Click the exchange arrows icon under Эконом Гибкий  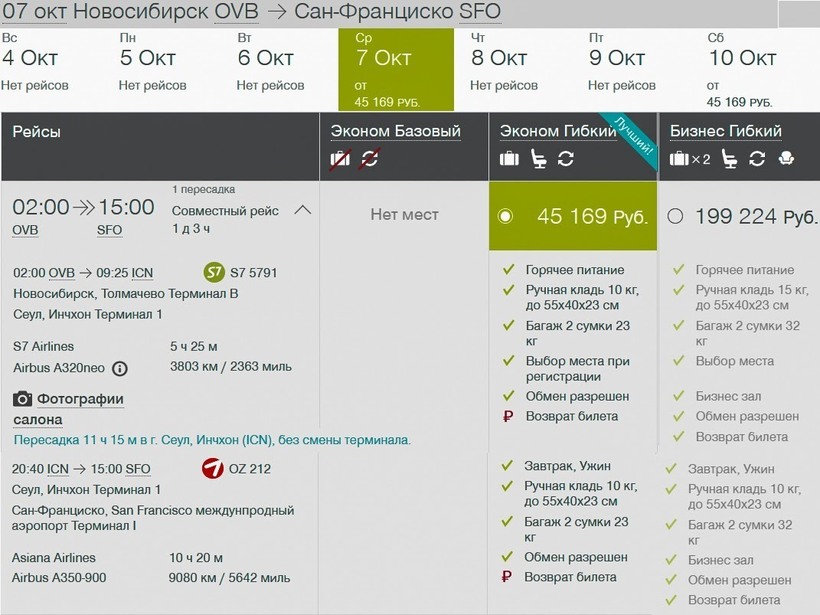tap(566, 158)
